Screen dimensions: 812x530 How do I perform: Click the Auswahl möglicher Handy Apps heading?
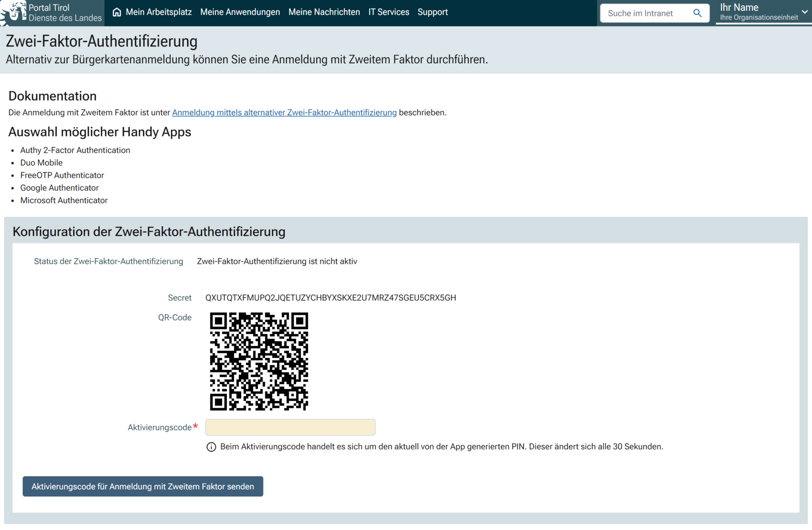point(100,132)
